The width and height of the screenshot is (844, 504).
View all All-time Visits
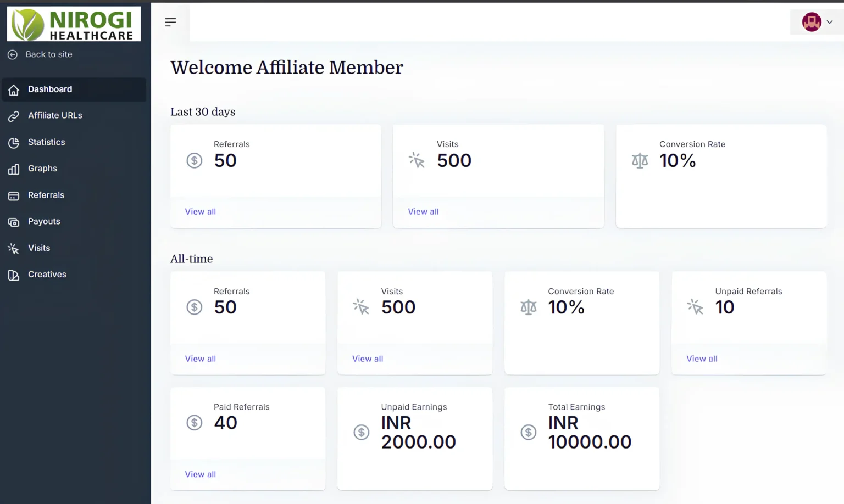(368, 359)
